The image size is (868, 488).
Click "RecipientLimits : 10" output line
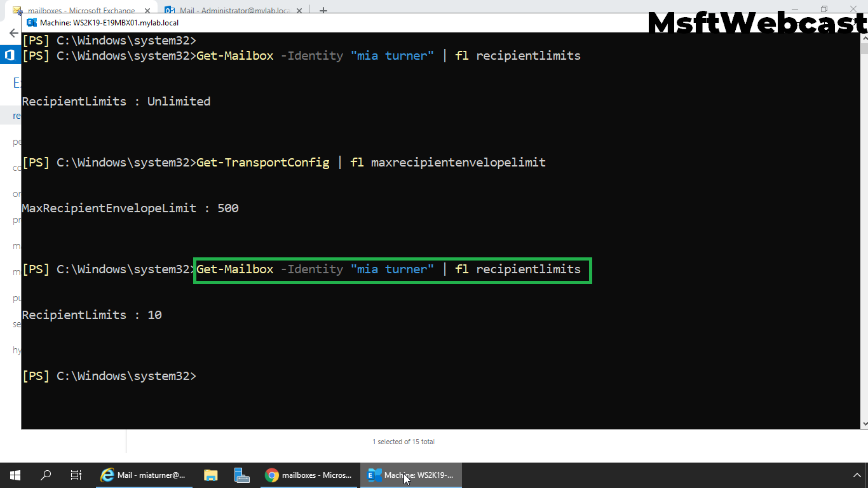point(92,315)
